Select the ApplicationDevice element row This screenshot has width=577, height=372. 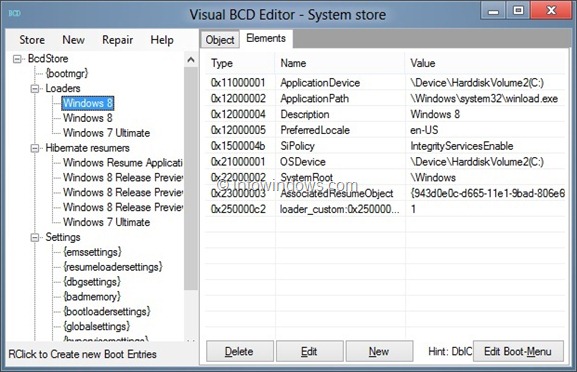tap(385, 82)
